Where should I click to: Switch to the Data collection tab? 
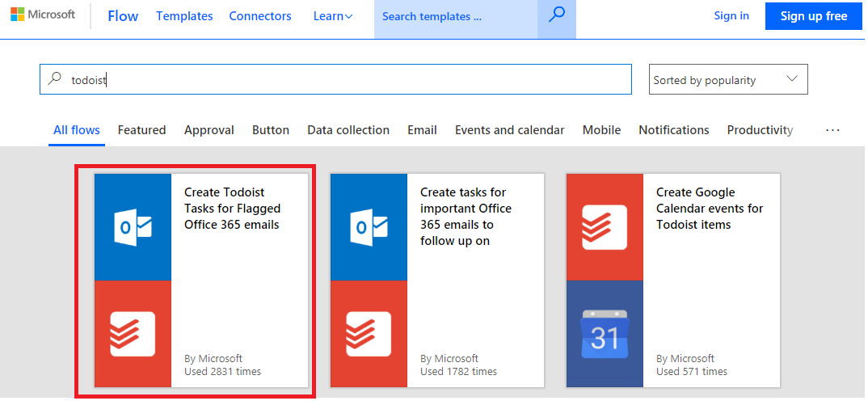(348, 130)
